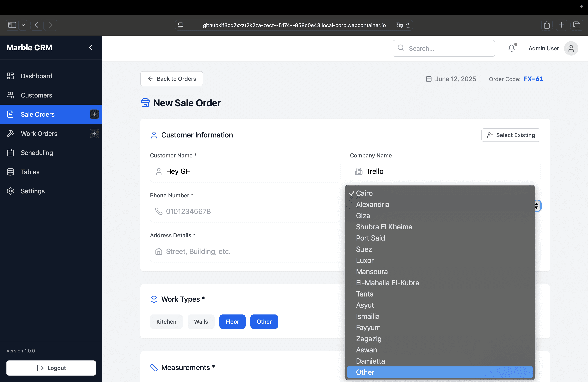
Task: Collapse the Marble CRM sidebar chevron
Action: pyautogui.click(x=90, y=48)
